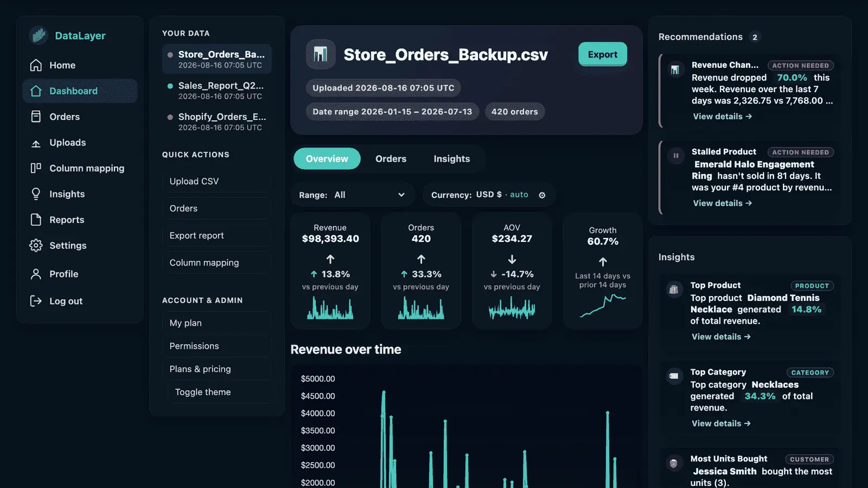868x488 pixels.
Task: Click the Export button
Action: (x=603, y=54)
